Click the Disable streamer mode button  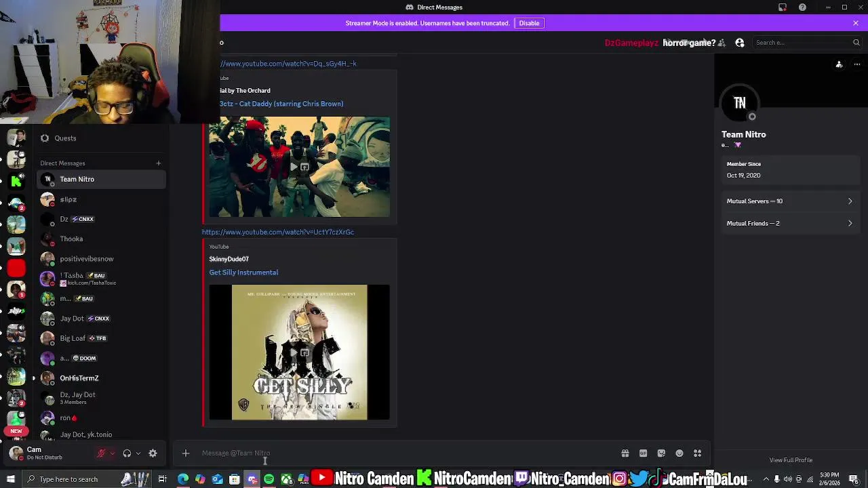[x=529, y=23]
